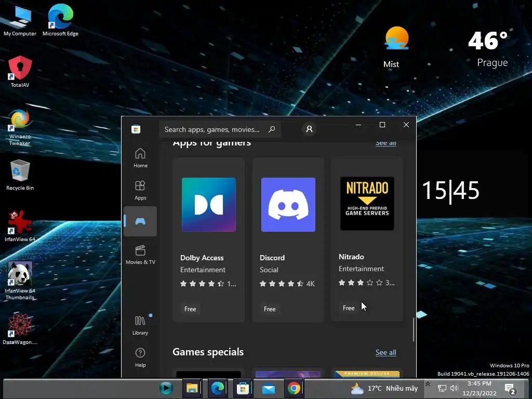This screenshot has height=399, width=532.
Task: Select the Gaming controller sidebar icon
Action: click(x=140, y=221)
